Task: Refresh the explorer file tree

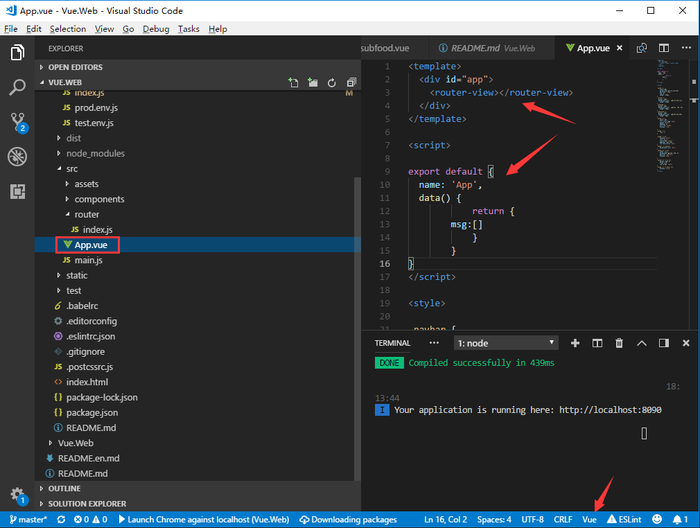Action: click(332, 83)
